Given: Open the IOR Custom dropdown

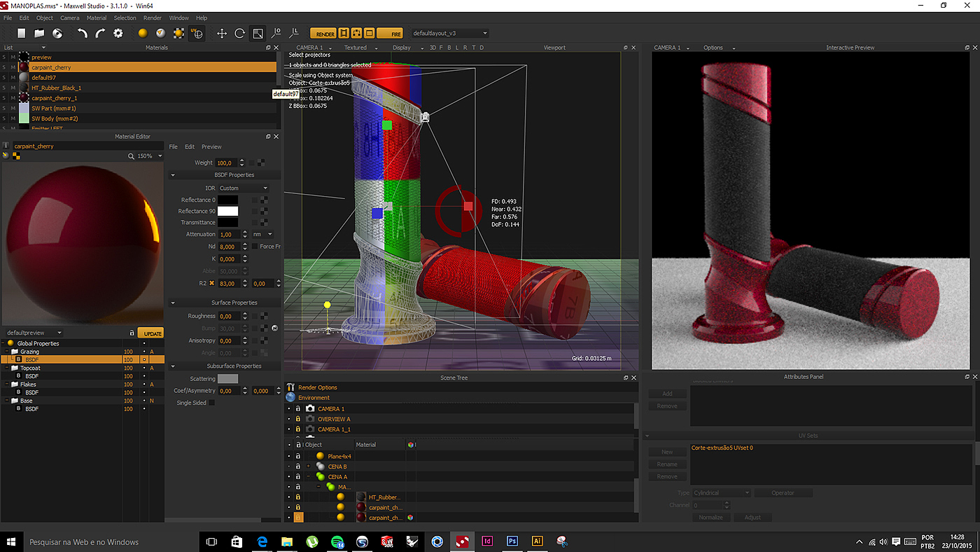Looking at the screenshot, I should tap(244, 188).
